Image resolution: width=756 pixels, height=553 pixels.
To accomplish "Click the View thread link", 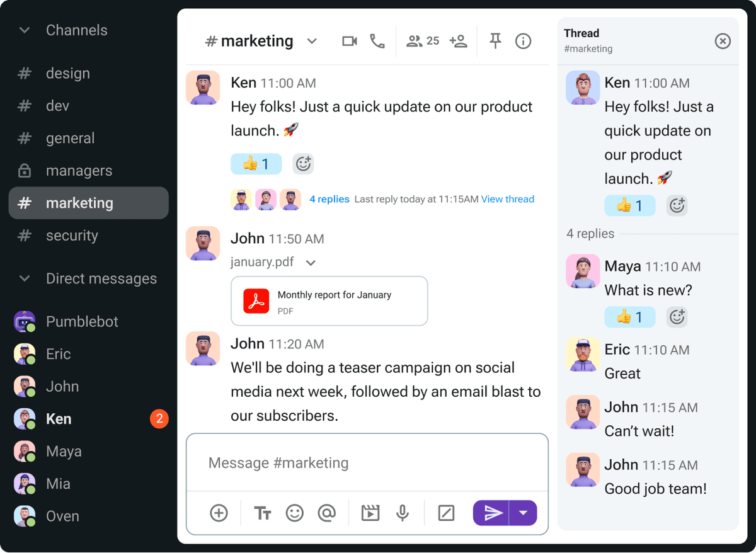I will click(x=507, y=199).
